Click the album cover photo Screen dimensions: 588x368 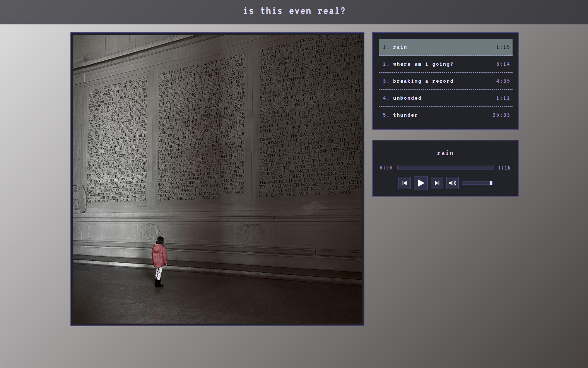(x=217, y=179)
